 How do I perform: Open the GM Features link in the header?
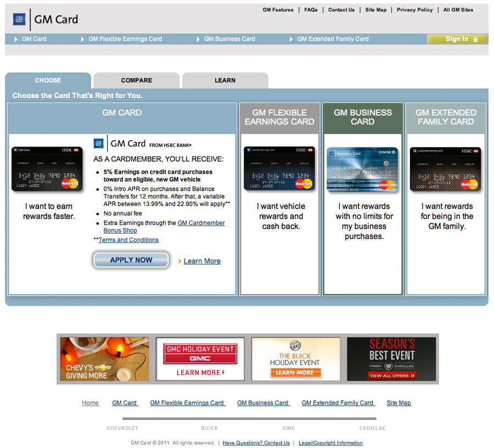278,10
